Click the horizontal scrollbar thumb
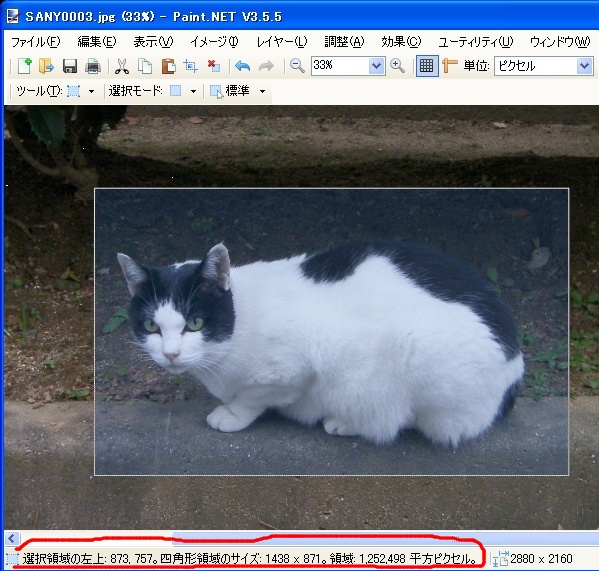The image size is (599, 571). tap(385, 539)
